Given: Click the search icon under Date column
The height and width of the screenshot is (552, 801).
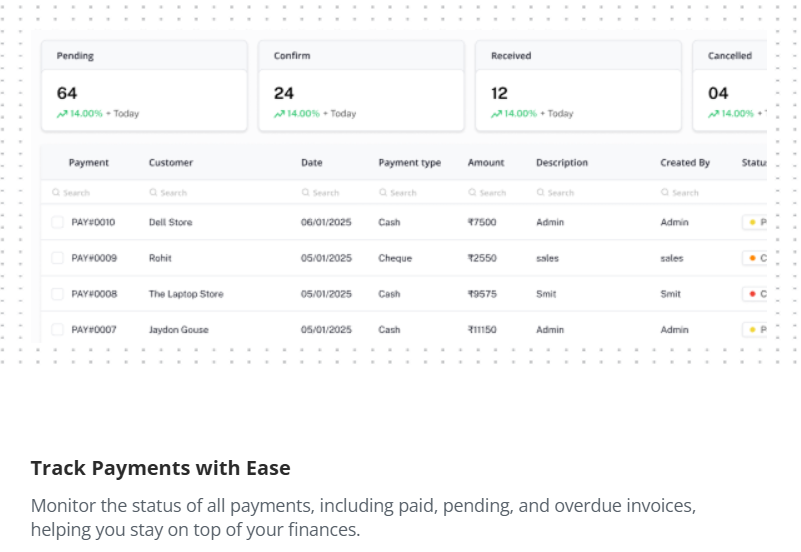Looking at the screenshot, I should (305, 193).
